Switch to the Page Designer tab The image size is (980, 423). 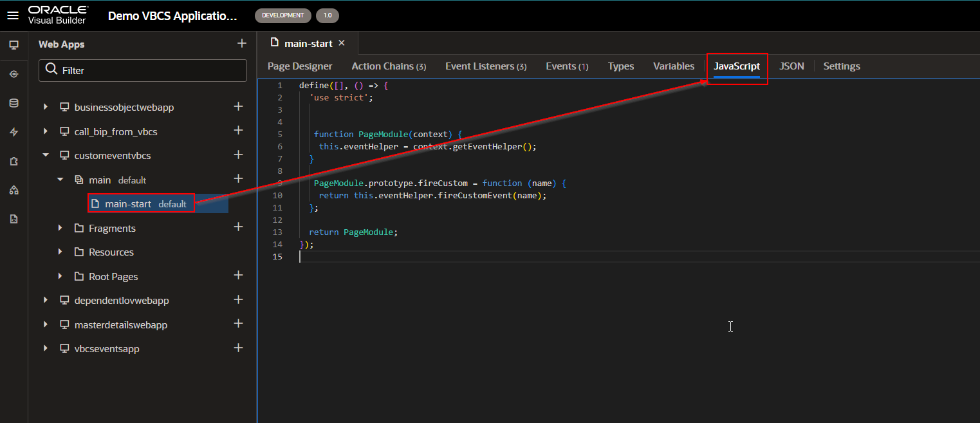click(x=300, y=66)
